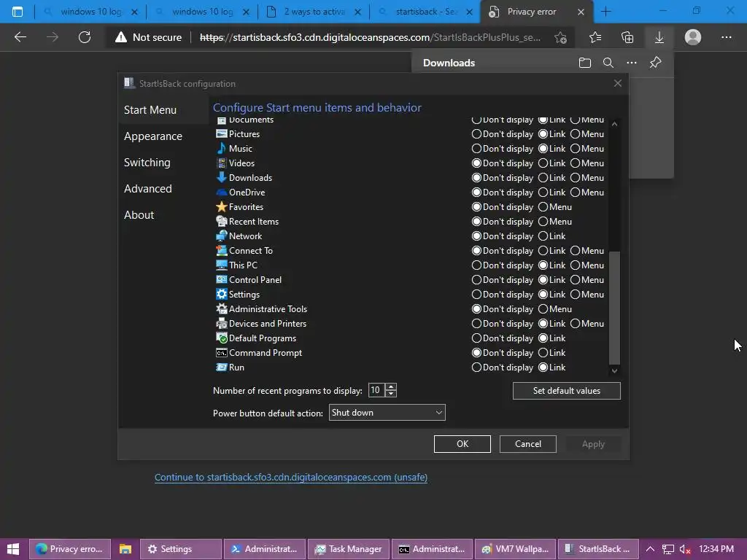
Task: Set Downloads row to Menu
Action: 587,178
